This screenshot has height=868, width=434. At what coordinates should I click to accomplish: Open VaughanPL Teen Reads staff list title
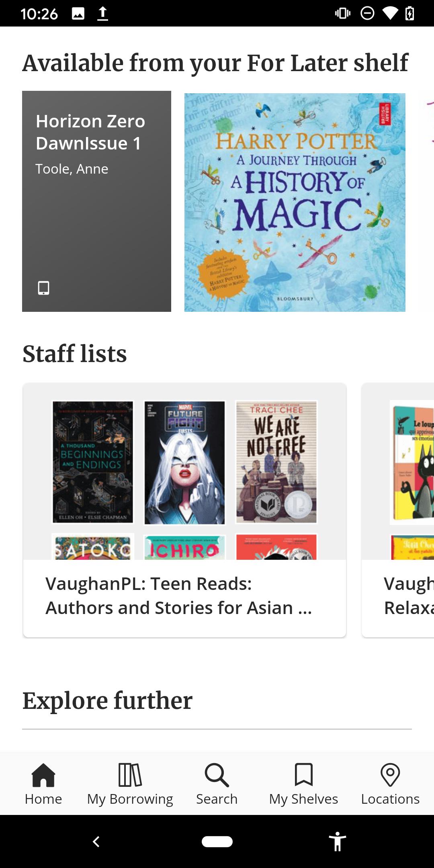(179, 596)
